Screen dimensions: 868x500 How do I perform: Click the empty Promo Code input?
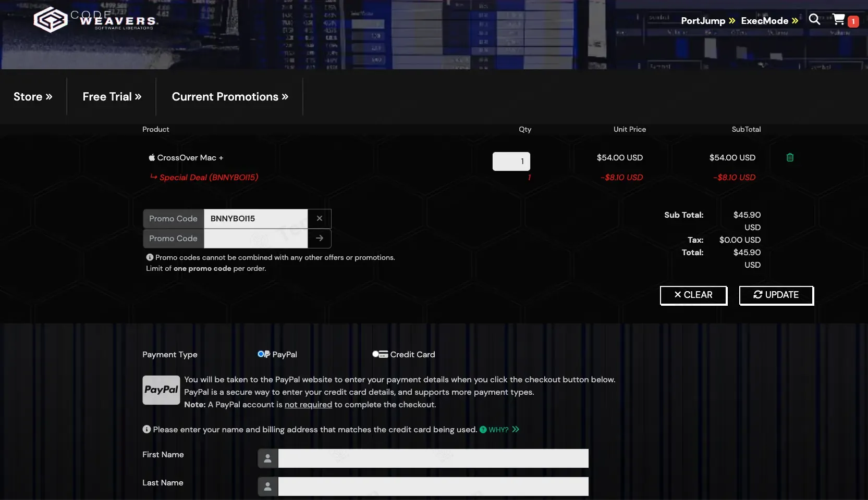[x=256, y=239]
